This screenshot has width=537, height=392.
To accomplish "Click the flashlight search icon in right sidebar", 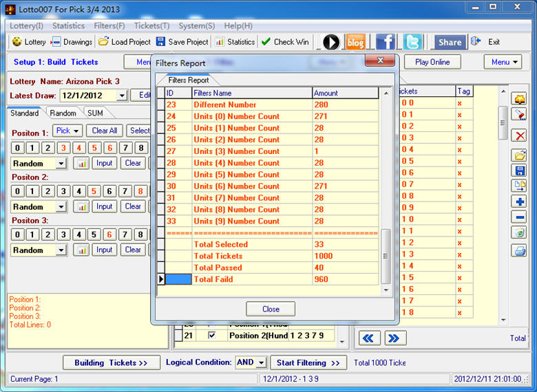I will tap(520, 114).
